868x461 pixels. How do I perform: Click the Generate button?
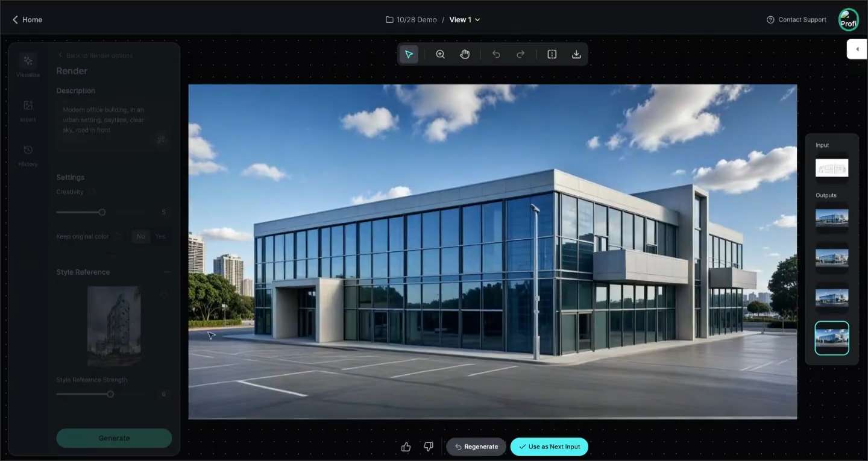[x=114, y=438]
